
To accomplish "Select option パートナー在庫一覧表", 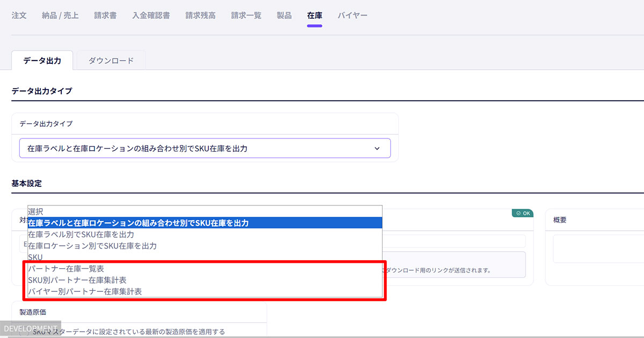I will point(205,268).
